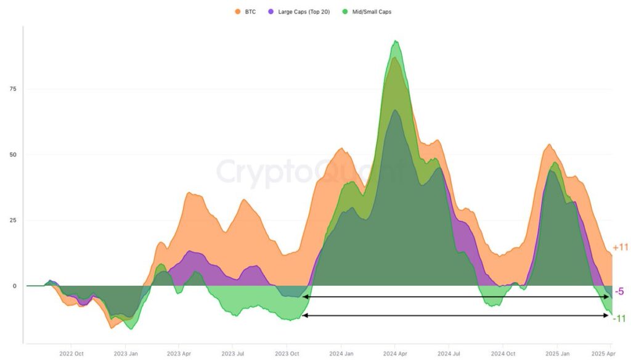Click the purple Large Caps legend dot
Image resolution: width=631 pixels, height=364 pixels.
click(272, 12)
